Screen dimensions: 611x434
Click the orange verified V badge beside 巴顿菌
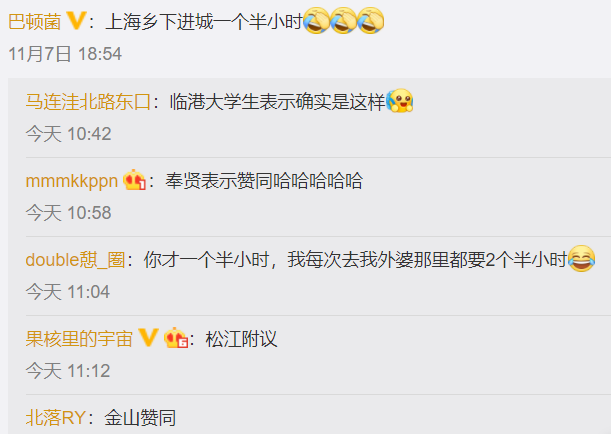click(76, 21)
